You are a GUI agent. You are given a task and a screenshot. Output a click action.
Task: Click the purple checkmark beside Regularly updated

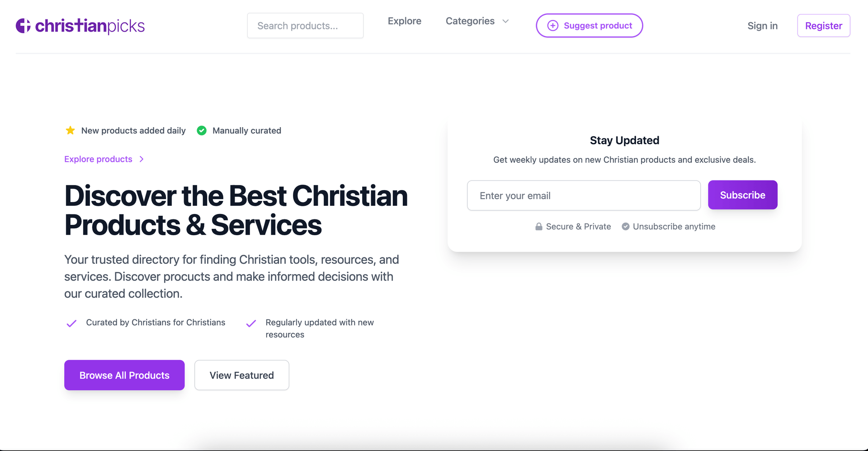pyautogui.click(x=251, y=323)
